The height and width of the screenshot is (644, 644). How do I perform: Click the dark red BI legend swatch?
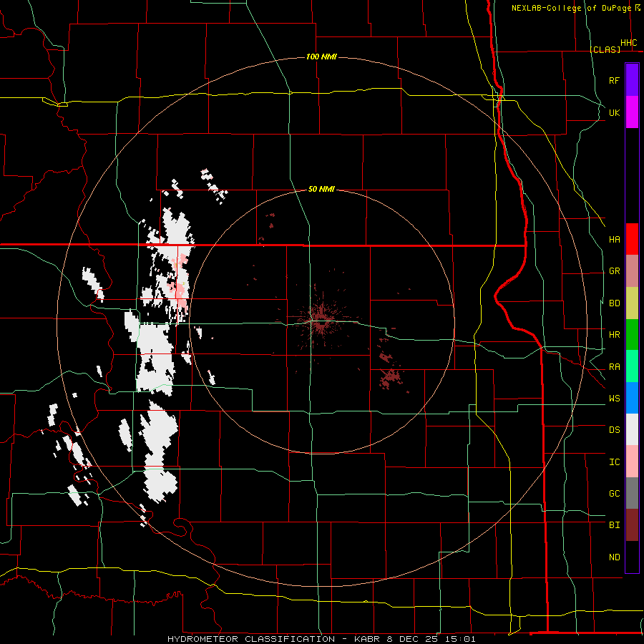pos(632,525)
